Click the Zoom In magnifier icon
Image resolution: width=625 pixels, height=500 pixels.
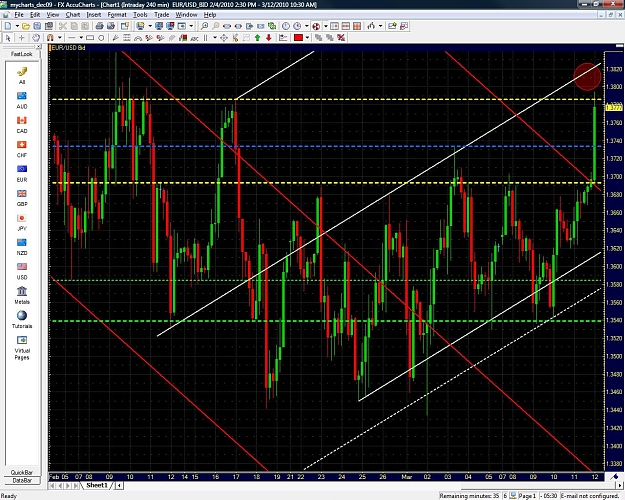tap(204, 26)
